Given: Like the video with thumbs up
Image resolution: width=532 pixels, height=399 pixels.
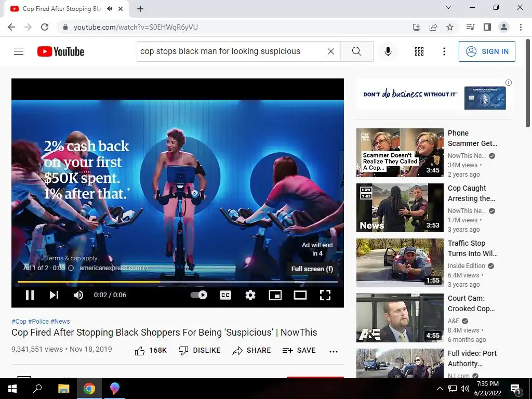Looking at the screenshot, I should tap(151, 351).
